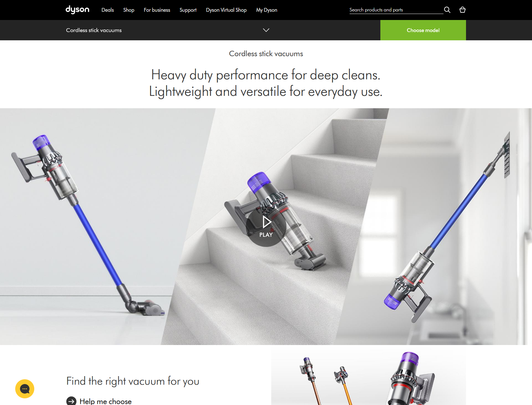532x405 pixels.
Task: Open the shopping basket icon
Action: [463, 10]
